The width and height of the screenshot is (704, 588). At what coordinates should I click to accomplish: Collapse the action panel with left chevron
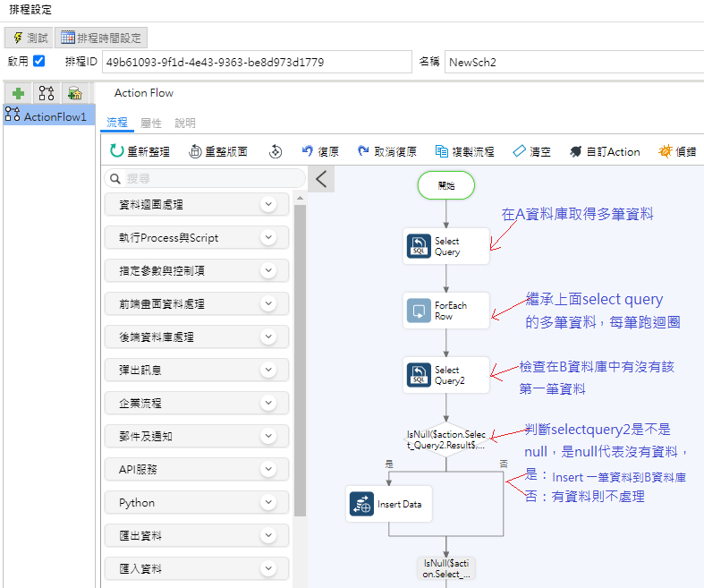[x=321, y=179]
